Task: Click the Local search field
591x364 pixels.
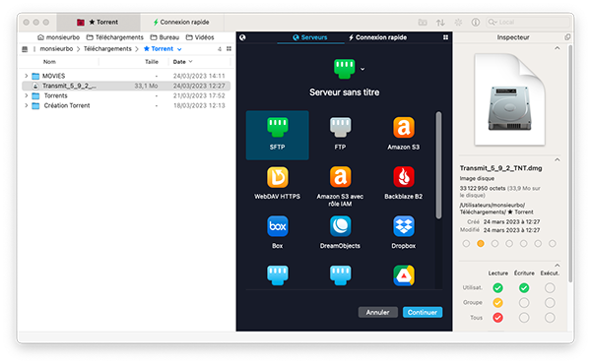Action: coord(528,23)
